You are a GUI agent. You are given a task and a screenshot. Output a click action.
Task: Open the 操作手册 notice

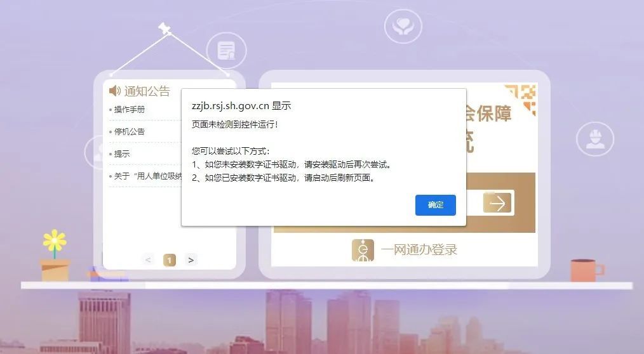pyautogui.click(x=130, y=110)
